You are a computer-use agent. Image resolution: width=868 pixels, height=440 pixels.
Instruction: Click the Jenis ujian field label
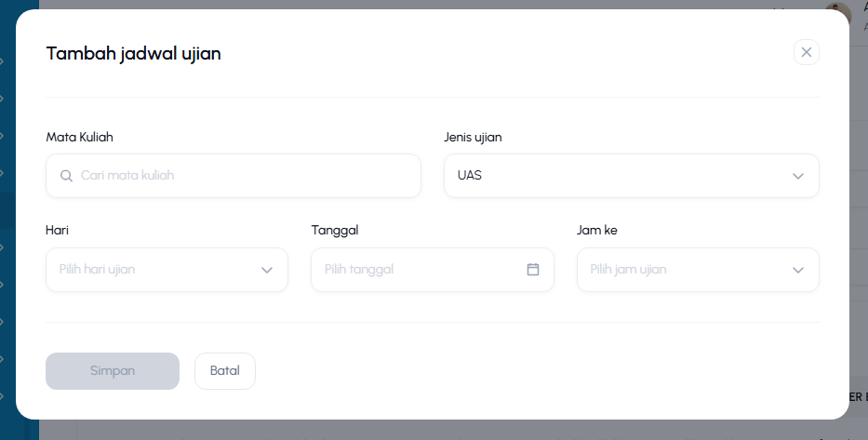tap(473, 138)
